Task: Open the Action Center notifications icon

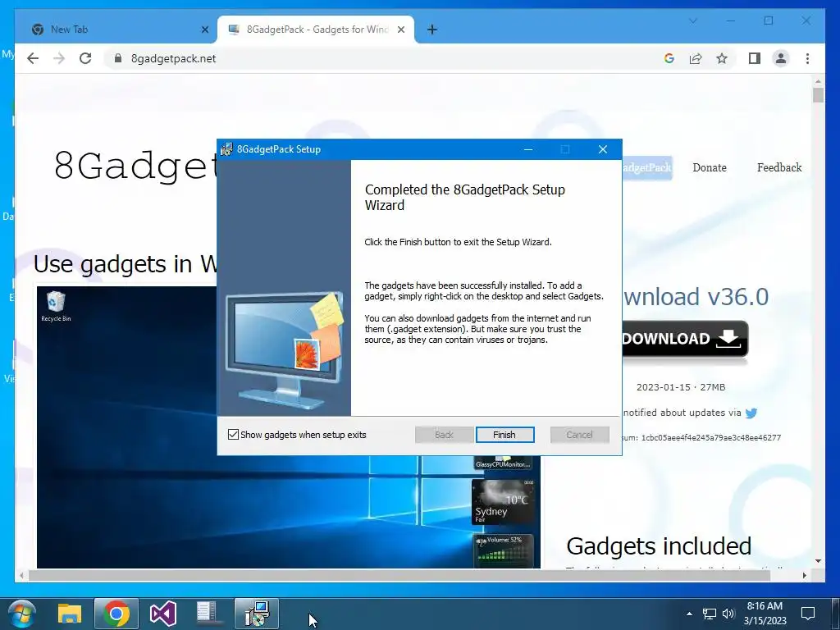Action: (x=808, y=614)
